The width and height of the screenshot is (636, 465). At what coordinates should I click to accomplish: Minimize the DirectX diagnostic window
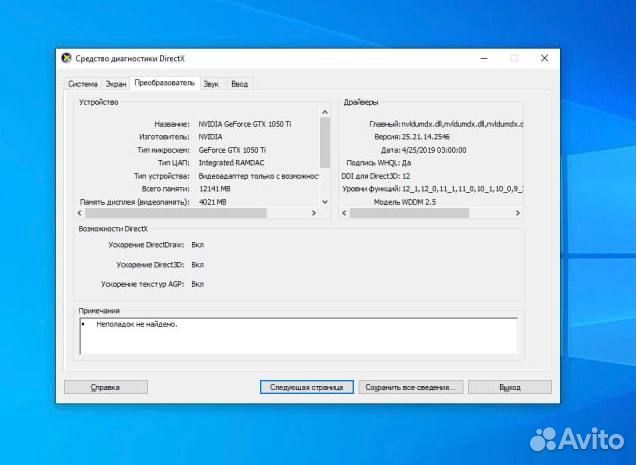[484, 58]
